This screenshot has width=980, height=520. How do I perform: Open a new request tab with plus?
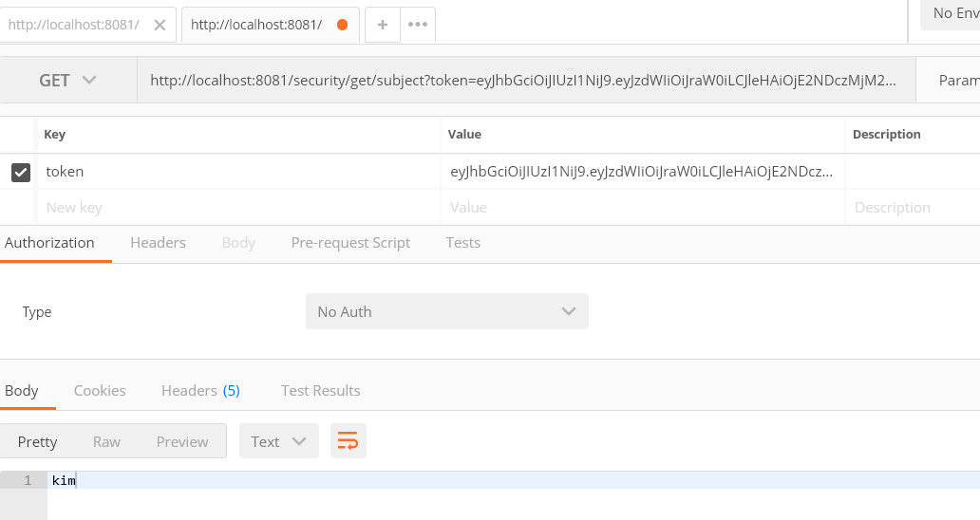tap(383, 25)
